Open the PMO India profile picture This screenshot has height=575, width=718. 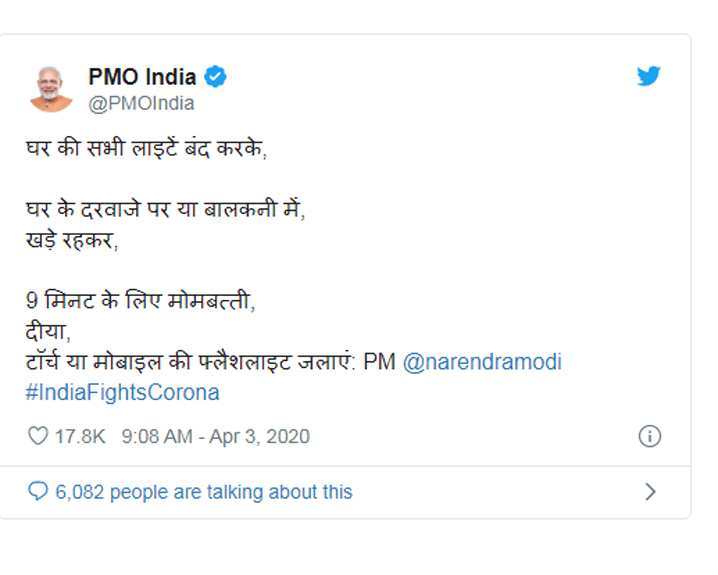point(52,88)
